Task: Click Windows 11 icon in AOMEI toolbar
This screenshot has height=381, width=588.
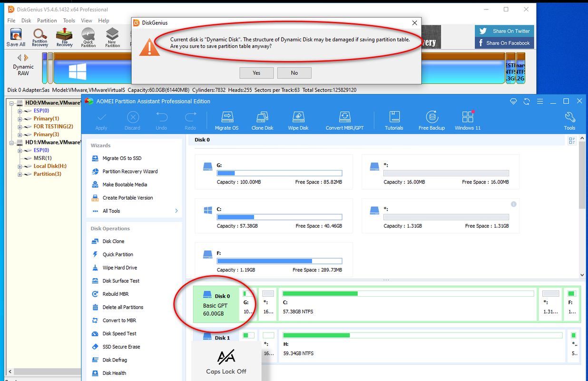Action: (468, 121)
